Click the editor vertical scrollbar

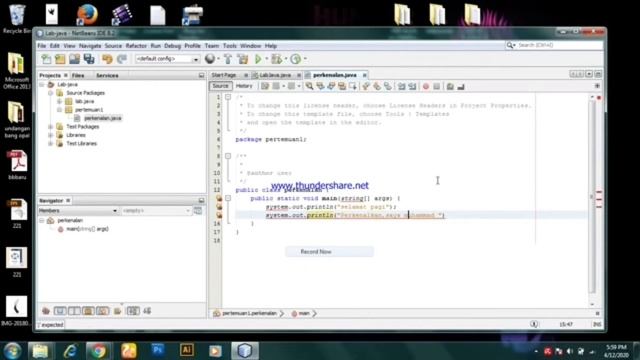(592, 196)
